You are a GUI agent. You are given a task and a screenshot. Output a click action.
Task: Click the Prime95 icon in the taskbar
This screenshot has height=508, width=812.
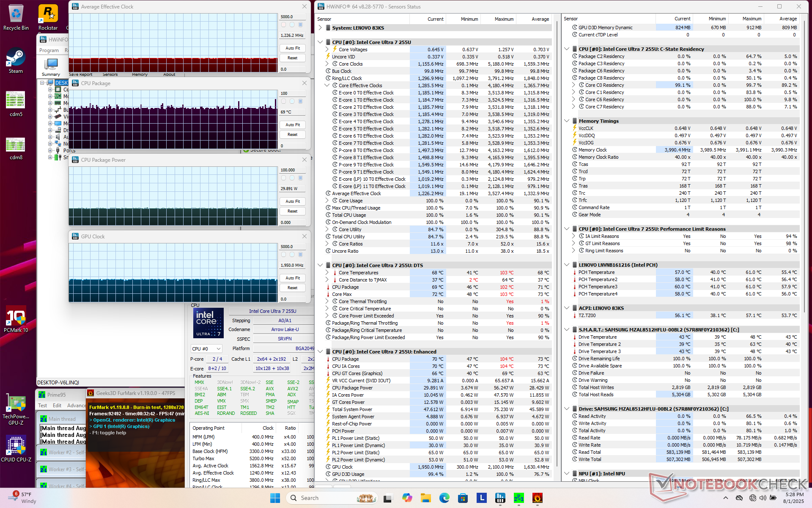point(518,498)
